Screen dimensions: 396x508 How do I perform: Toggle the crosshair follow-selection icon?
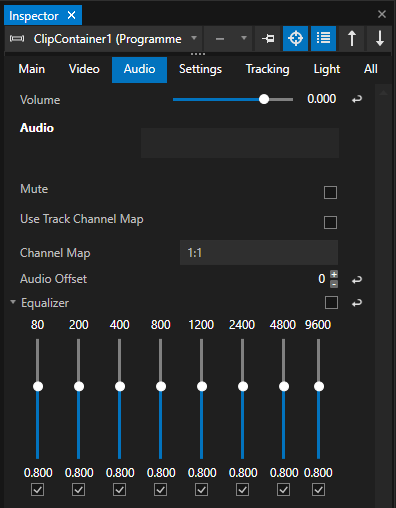(295, 39)
